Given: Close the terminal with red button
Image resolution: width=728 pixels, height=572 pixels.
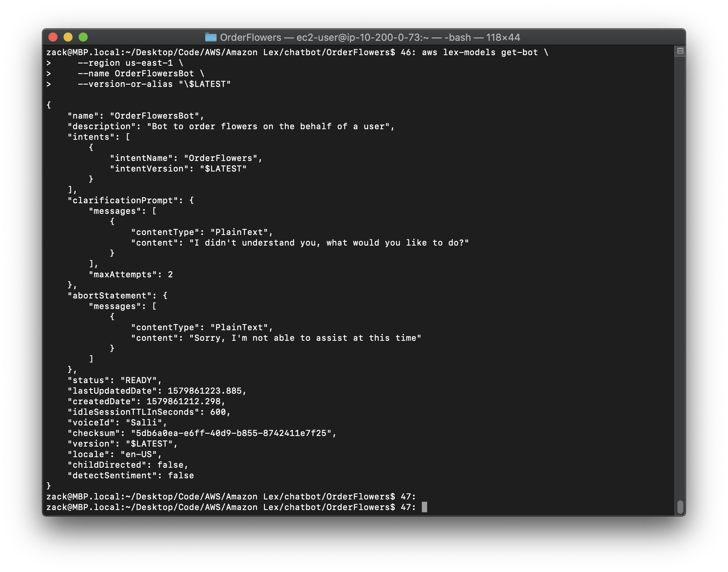Looking at the screenshot, I should pyautogui.click(x=53, y=37).
